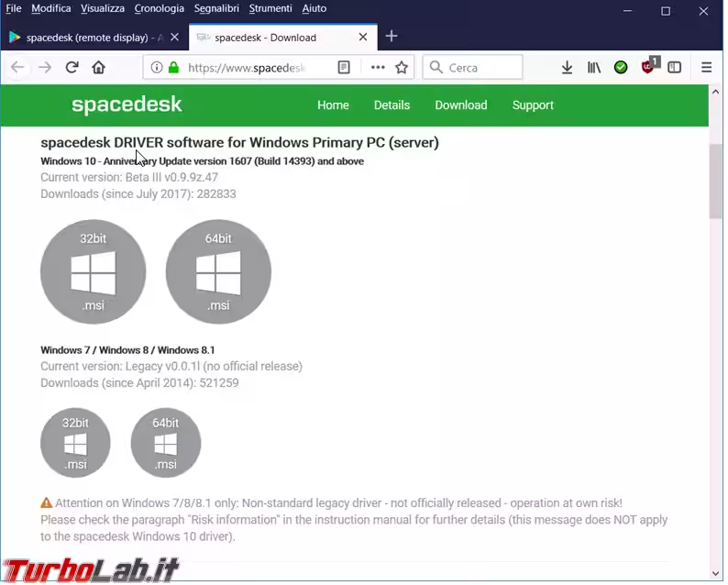Click text 'Current version: Beta III v0.9.9z.47'
The image size is (728, 585).
coord(129,178)
